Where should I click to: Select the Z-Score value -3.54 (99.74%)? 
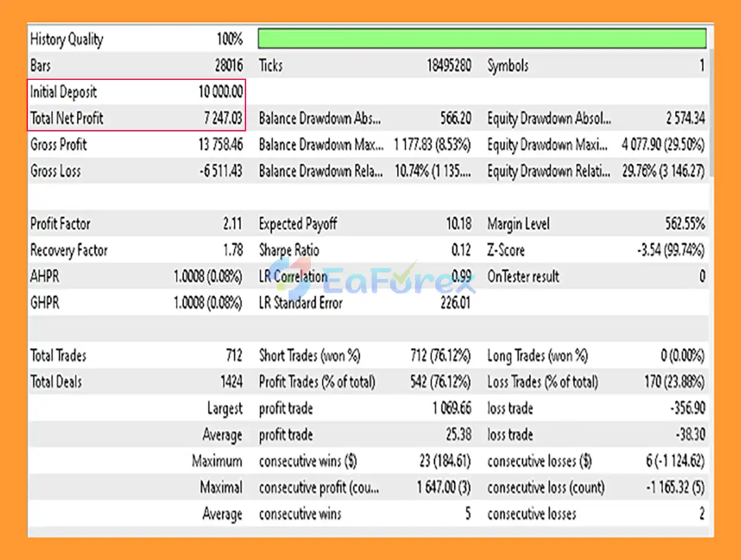coord(670,250)
